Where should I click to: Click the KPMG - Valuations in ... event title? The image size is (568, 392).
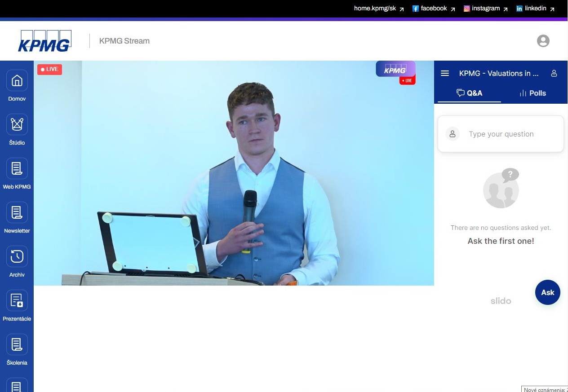(499, 73)
